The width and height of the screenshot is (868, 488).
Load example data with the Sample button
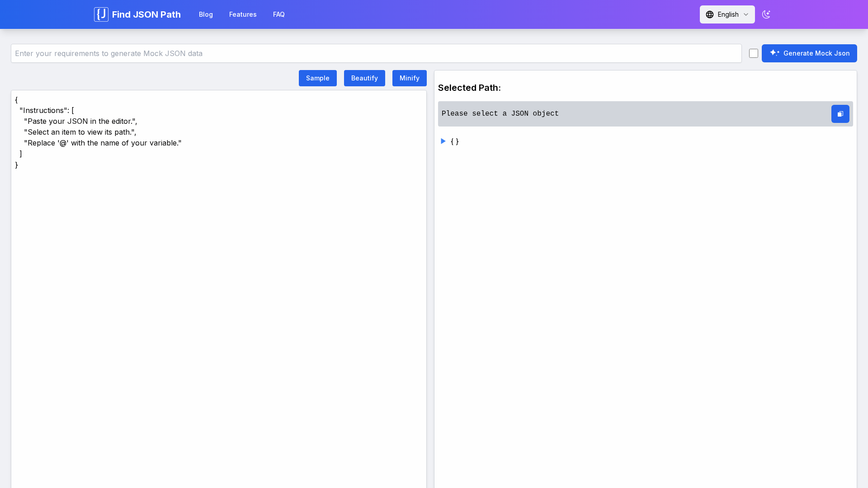coord(317,78)
